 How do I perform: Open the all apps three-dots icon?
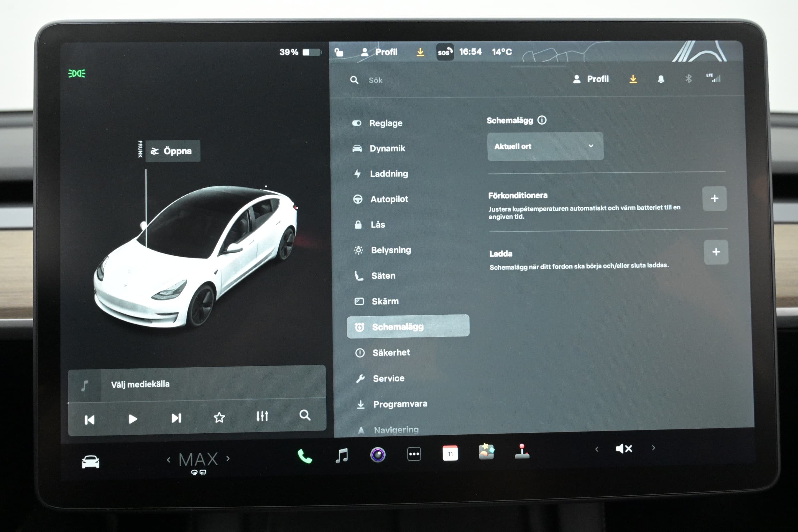tap(414, 454)
